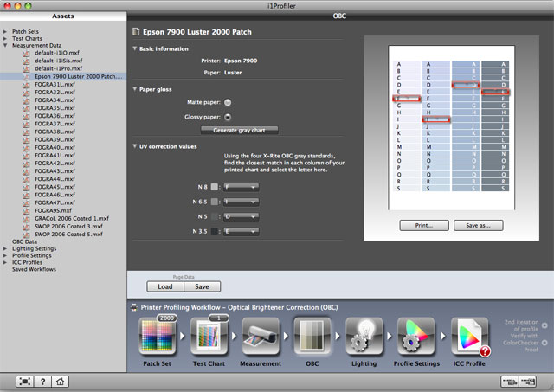The width and height of the screenshot is (554, 392).
Task: Click file icon of default-i1iO.mxf
Action: pyautogui.click(x=26, y=53)
